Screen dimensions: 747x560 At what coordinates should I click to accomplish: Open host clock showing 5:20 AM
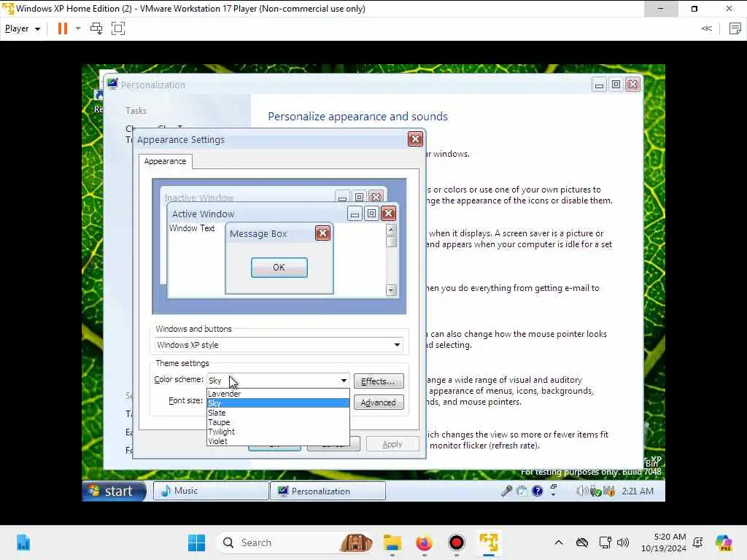pyautogui.click(x=663, y=542)
